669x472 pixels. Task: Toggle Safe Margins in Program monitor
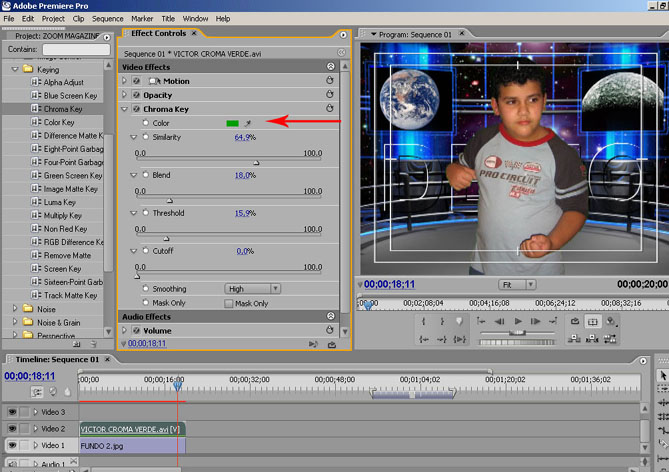592,321
